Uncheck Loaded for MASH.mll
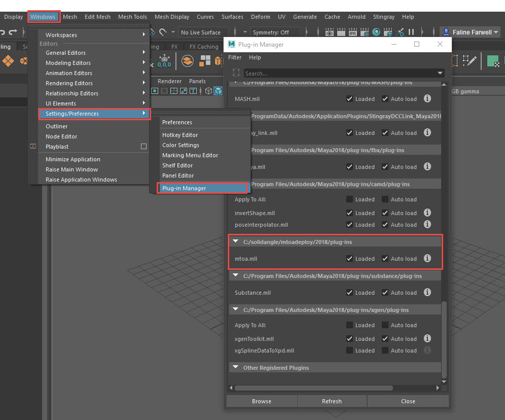 click(349, 98)
